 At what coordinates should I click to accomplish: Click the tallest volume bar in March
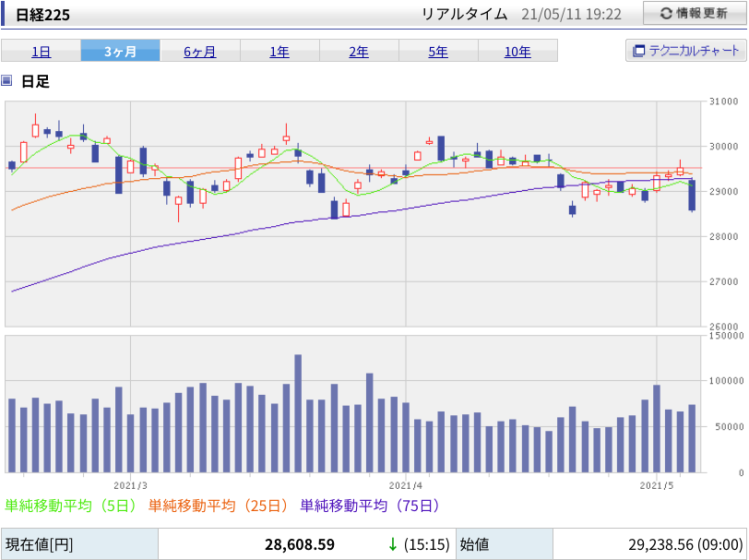point(298,413)
